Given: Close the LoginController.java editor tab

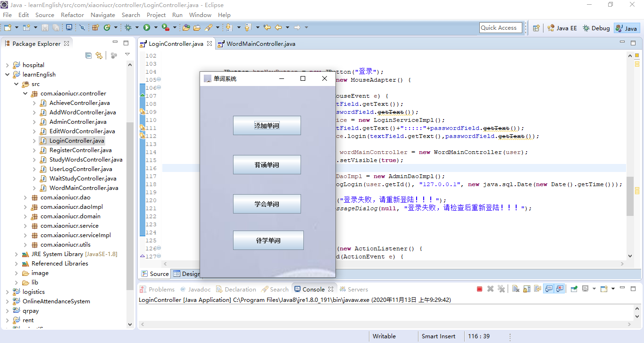Looking at the screenshot, I should pyautogui.click(x=209, y=43).
